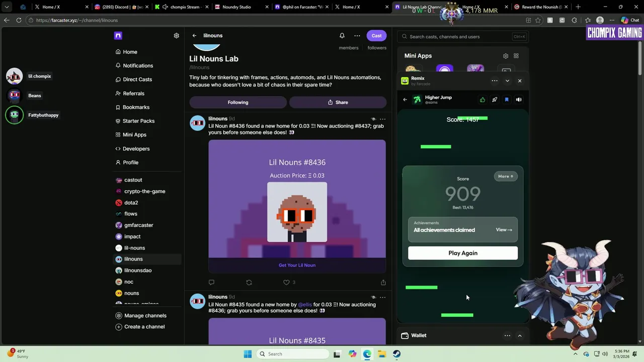Click Lil Nouns #8436 image thumbnail

pyautogui.click(x=297, y=212)
